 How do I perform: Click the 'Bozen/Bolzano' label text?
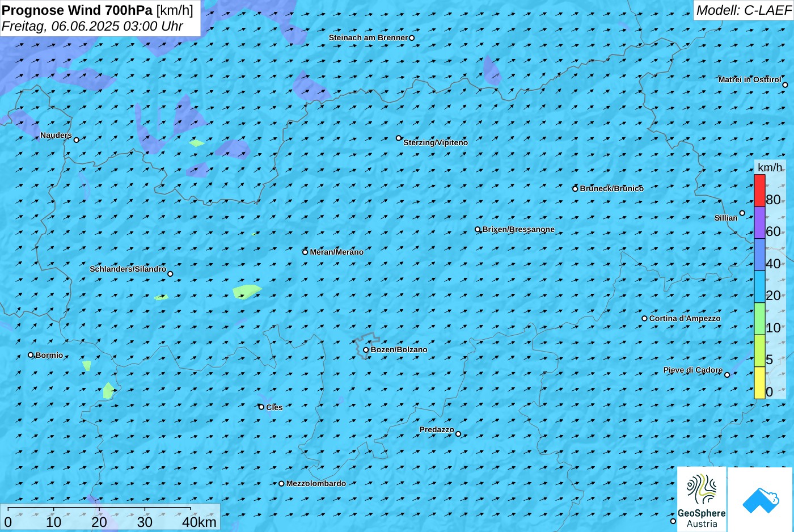pyautogui.click(x=399, y=349)
